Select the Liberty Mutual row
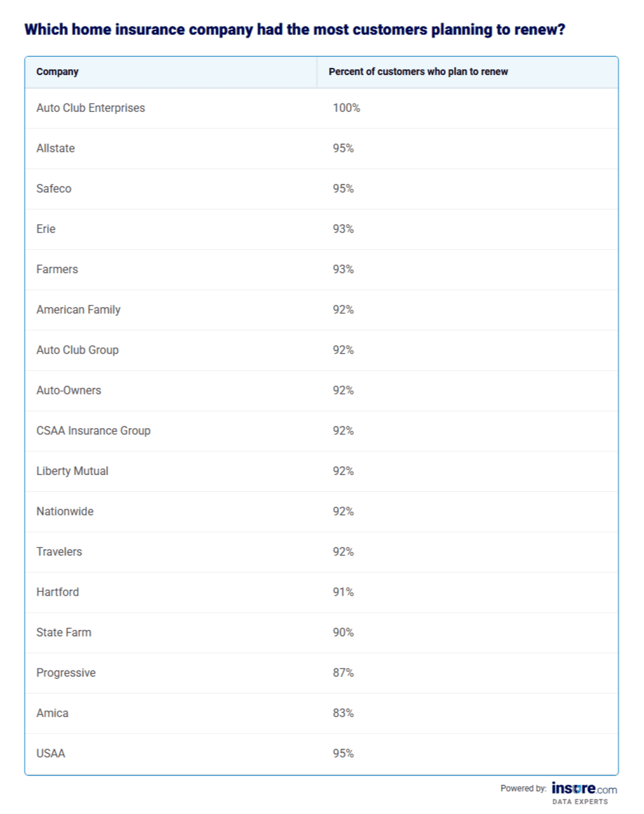Viewport: 644px width, 814px height. click(72, 471)
